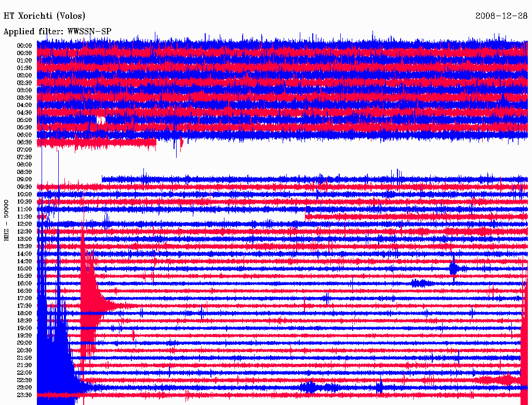Click the 17:30 time label

tap(24, 306)
